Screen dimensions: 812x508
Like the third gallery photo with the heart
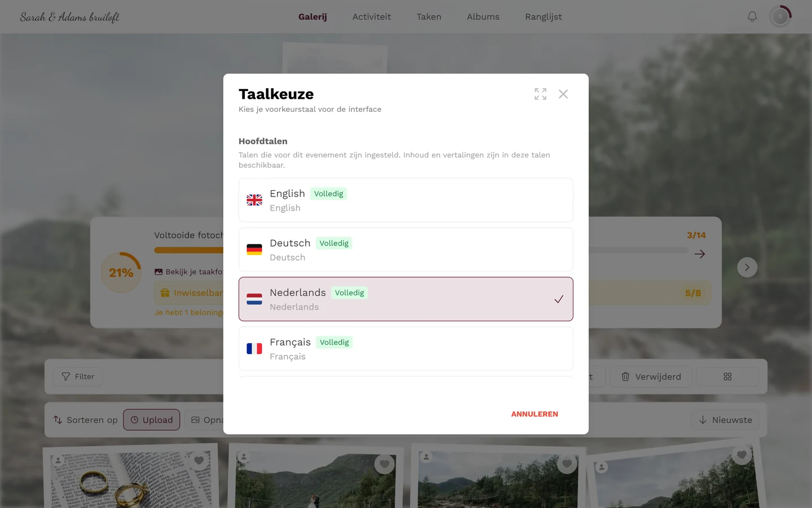(567, 464)
